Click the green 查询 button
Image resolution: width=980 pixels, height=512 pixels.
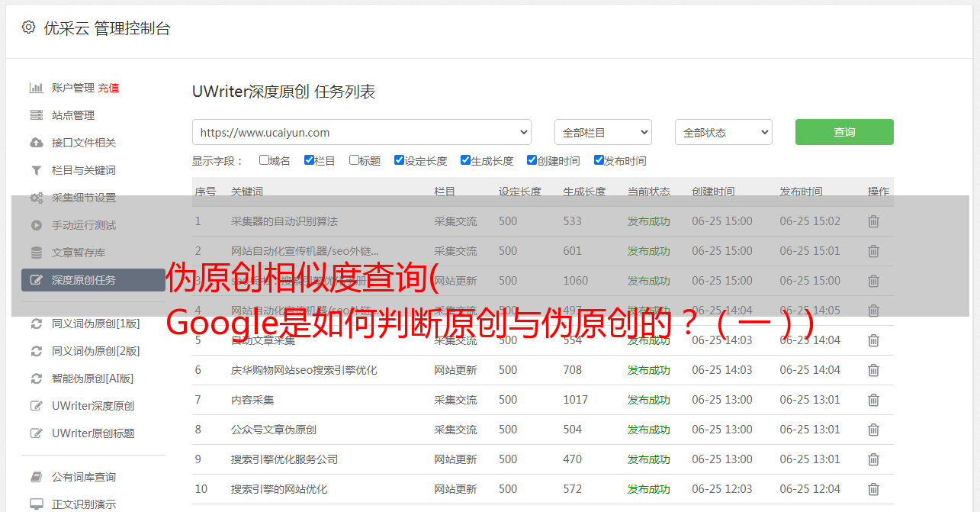point(844,132)
